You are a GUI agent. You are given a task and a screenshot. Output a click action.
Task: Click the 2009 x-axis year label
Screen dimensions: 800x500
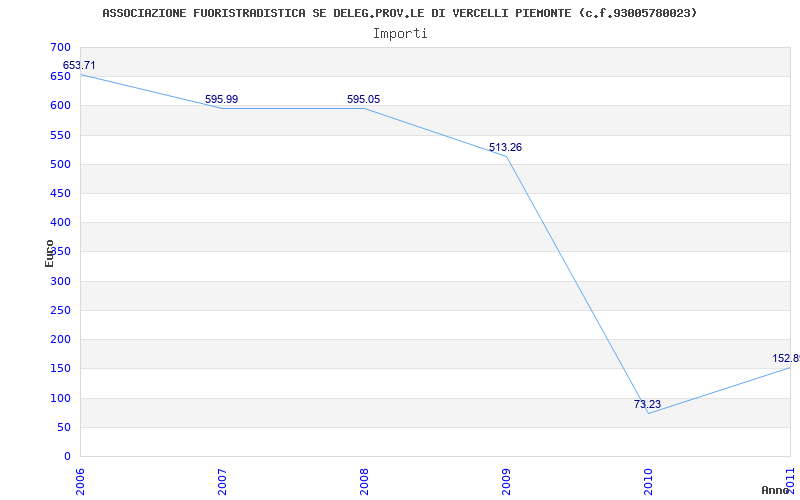pyautogui.click(x=506, y=482)
